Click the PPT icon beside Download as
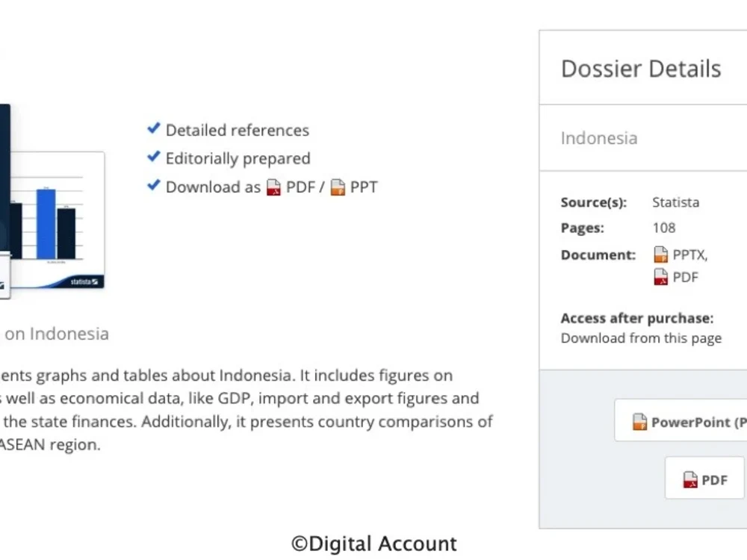Viewport: 747px width, 560px height. (338, 187)
